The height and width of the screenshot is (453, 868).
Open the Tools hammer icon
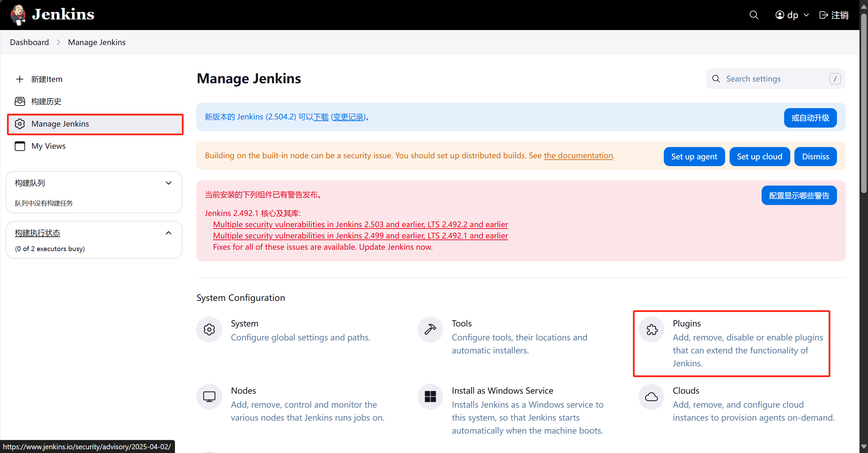click(x=430, y=330)
